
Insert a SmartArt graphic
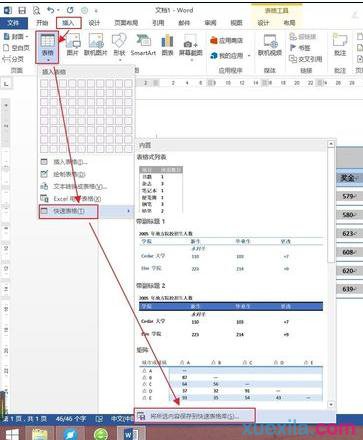point(143,45)
